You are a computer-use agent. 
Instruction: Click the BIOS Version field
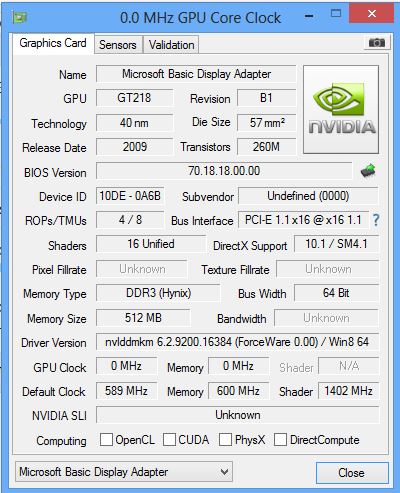point(224,171)
